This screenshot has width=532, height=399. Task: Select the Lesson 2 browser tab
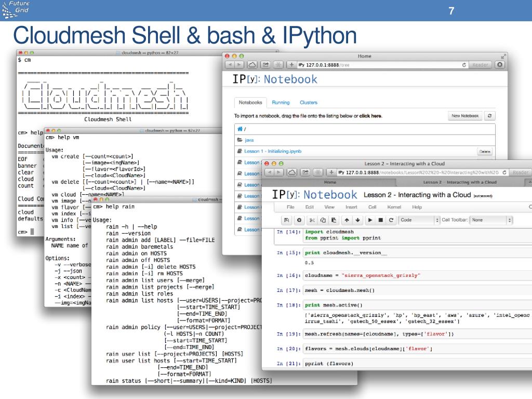click(x=460, y=182)
